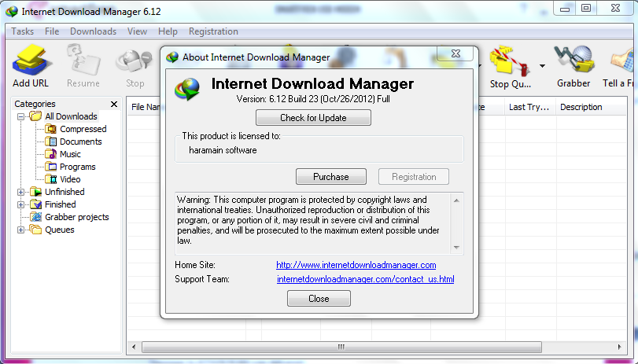Maximize the Internet Download Manager window

click(x=585, y=9)
